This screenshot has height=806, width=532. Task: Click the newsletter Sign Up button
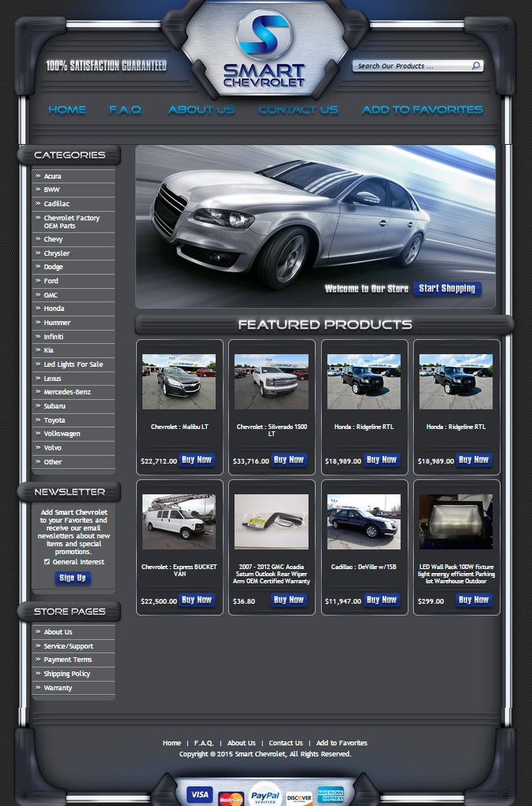(73, 578)
